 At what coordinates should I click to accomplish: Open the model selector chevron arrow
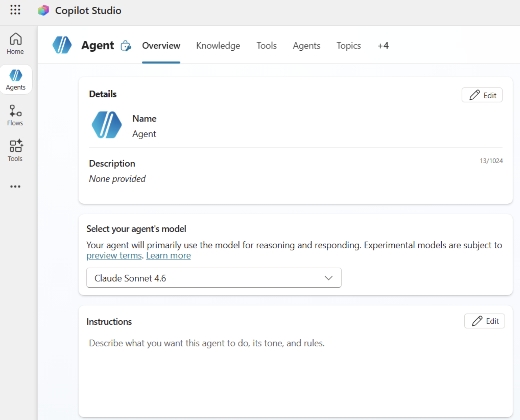(x=329, y=278)
